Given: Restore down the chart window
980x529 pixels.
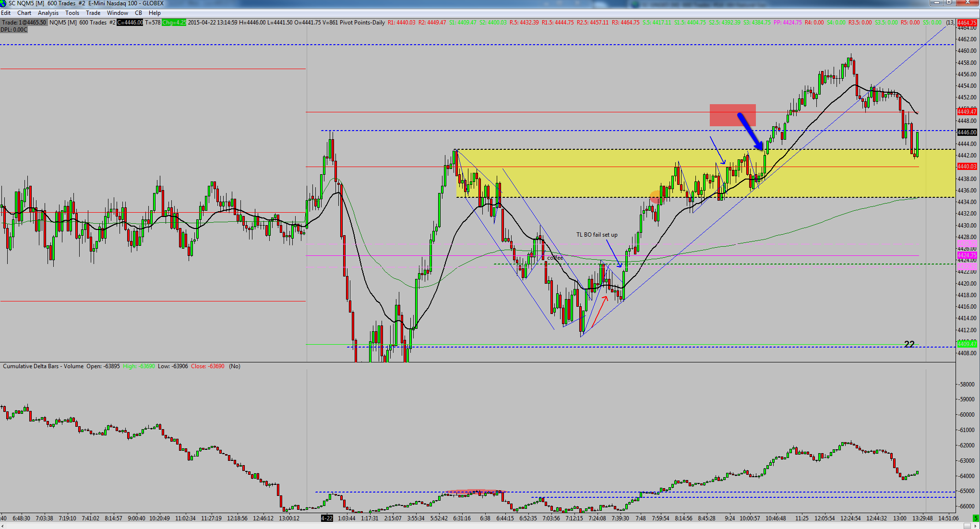Looking at the screenshot, I should pos(949,3).
